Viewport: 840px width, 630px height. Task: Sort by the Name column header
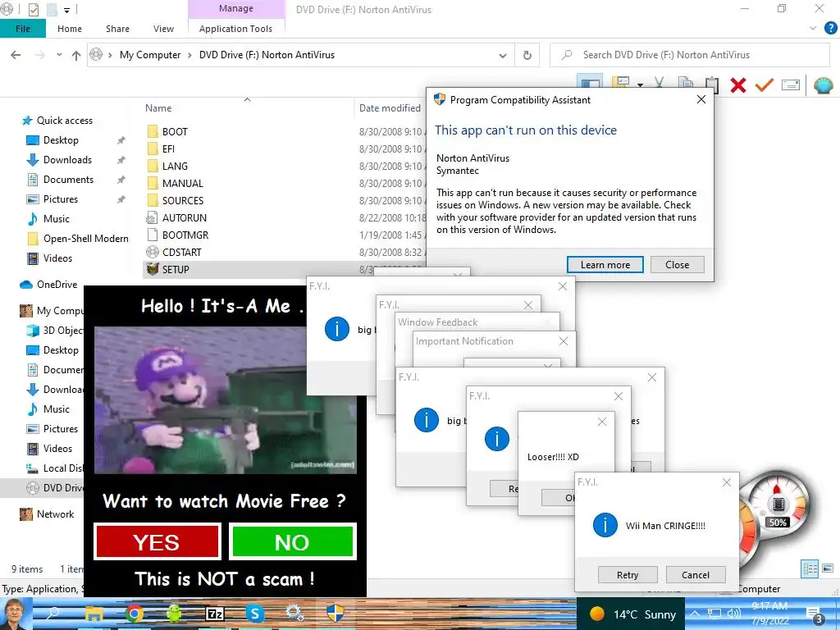point(158,108)
